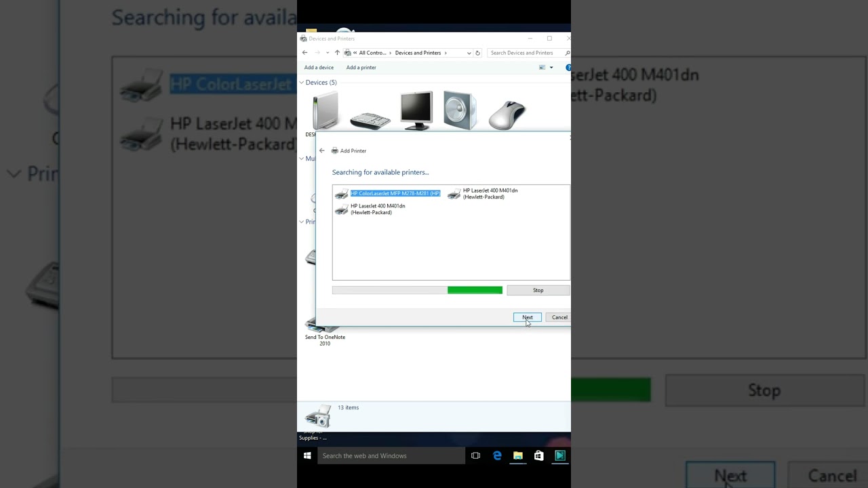This screenshot has width=868, height=488.
Task: Select Send To OneNote 2010 printer
Action: pyautogui.click(x=325, y=333)
